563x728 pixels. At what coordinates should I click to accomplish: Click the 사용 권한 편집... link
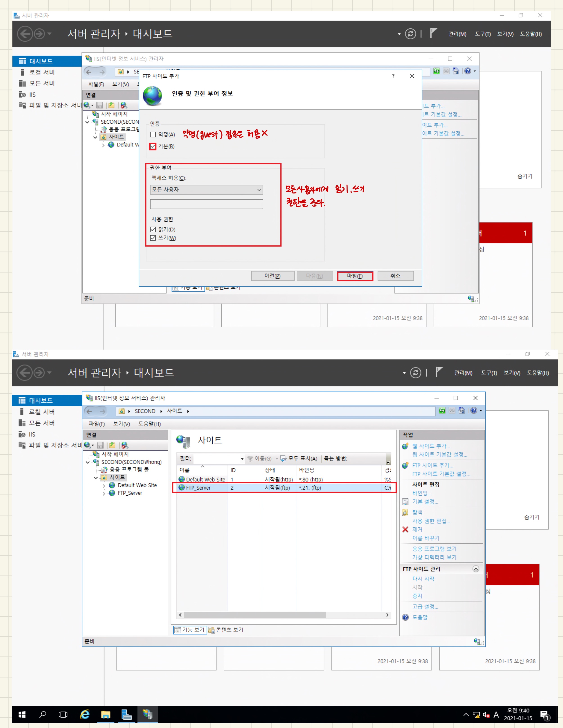431,521
